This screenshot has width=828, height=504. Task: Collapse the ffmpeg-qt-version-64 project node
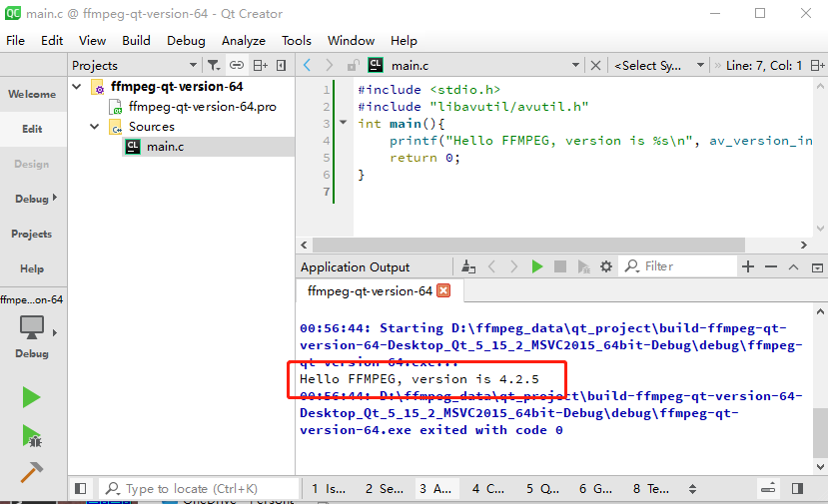point(77,86)
